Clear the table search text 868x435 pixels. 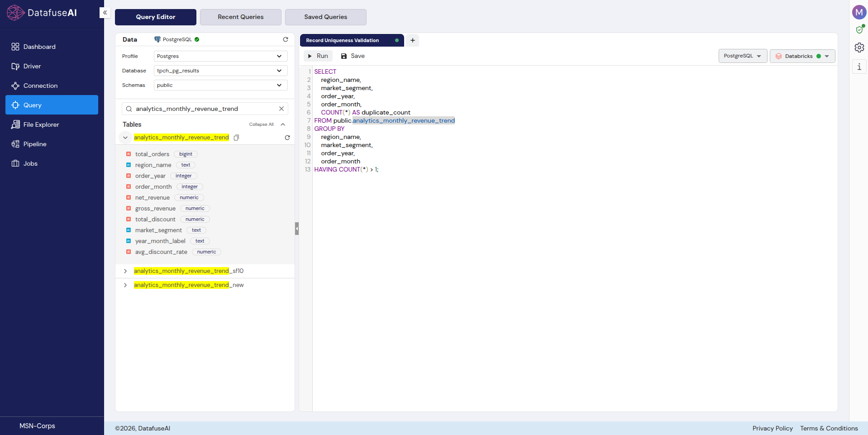coord(281,109)
